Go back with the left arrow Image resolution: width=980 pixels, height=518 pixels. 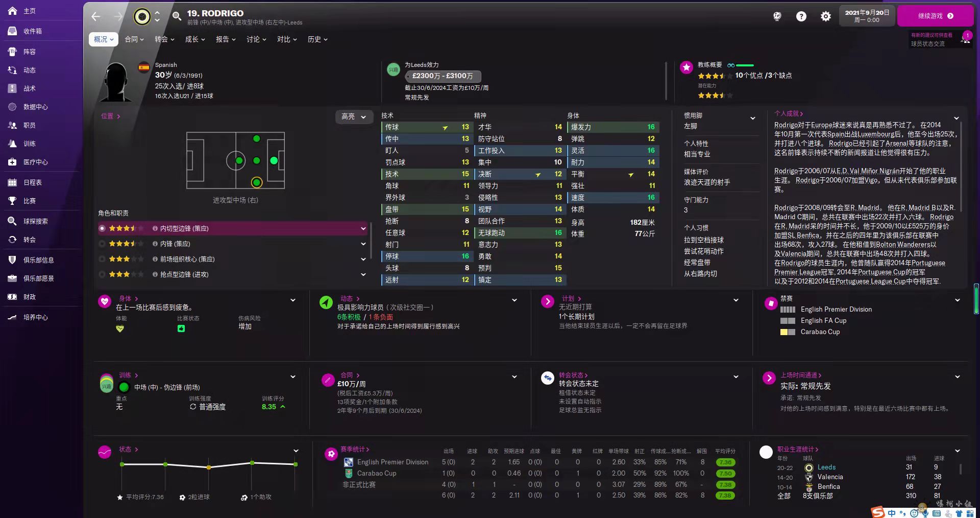96,16
